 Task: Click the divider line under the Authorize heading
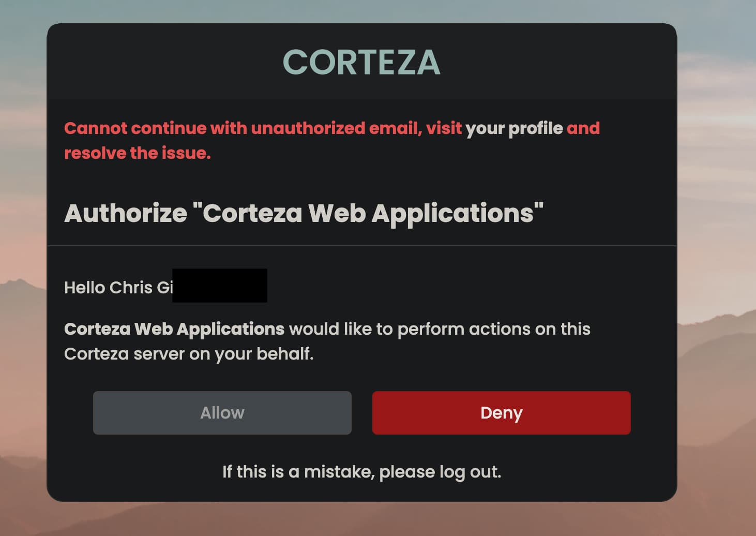361,246
